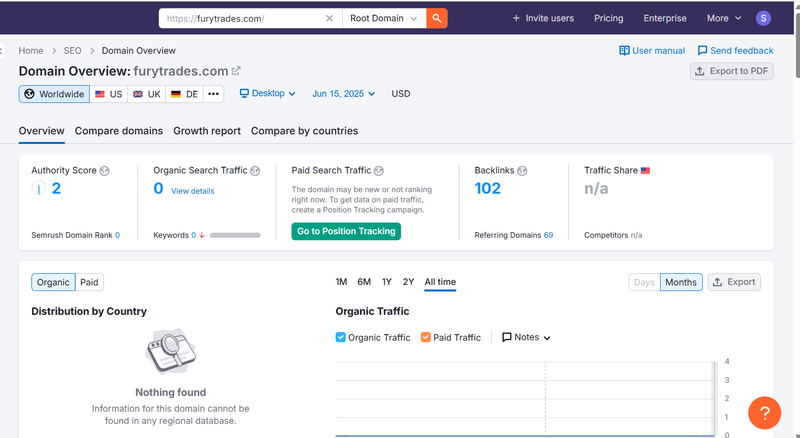Click the Authority Score gauge icon

(39, 188)
